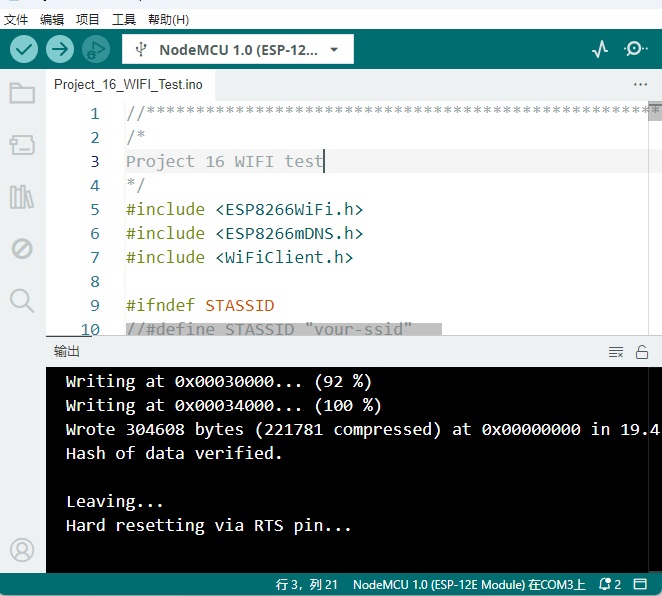
Task: Click '#ifndef STASSID' on line 9
Action: coord(200,305)
